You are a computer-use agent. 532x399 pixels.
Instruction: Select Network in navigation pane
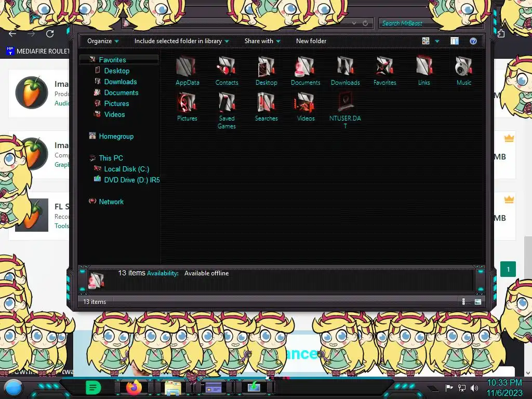pyautogui.click(x=111, y=202)
